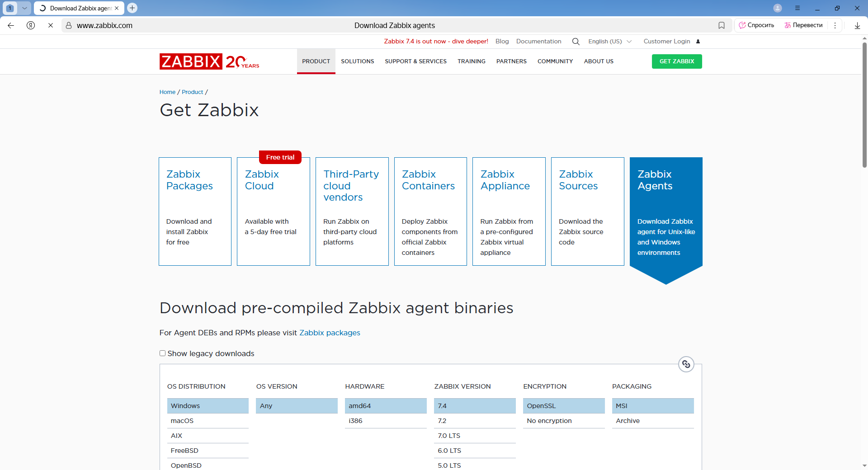Open the Yandex home icon
Viewport: 868px width, 470px height.
coord(31,25)
